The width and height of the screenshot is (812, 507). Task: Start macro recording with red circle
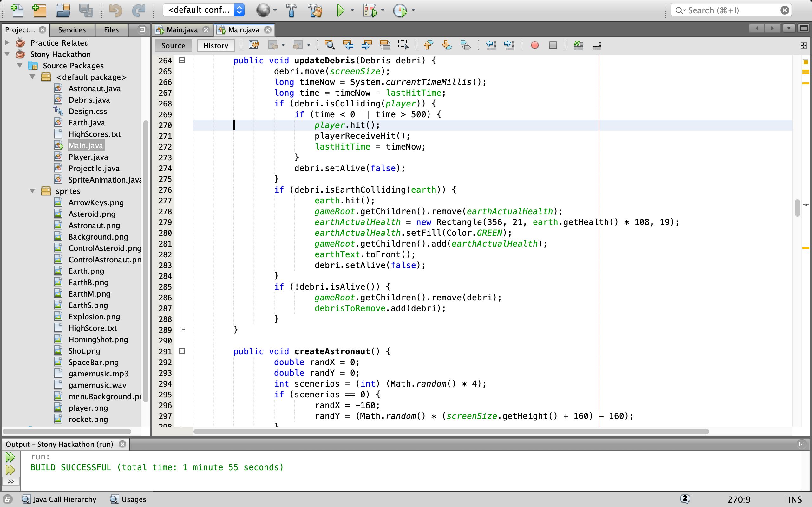pyautogui.click(x=534, y=45)
